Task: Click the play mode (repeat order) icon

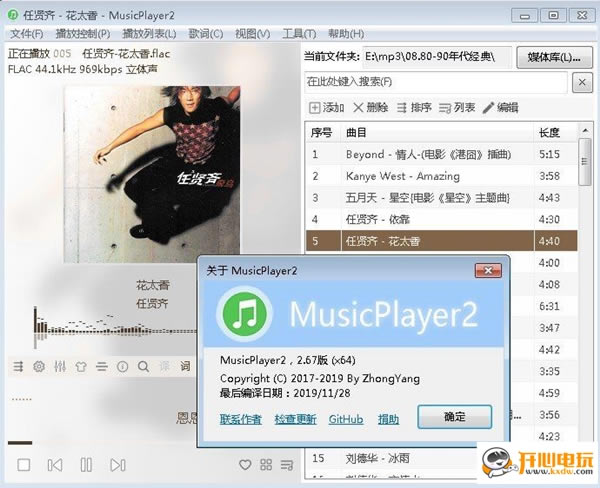Action: (x=18, y=367)
